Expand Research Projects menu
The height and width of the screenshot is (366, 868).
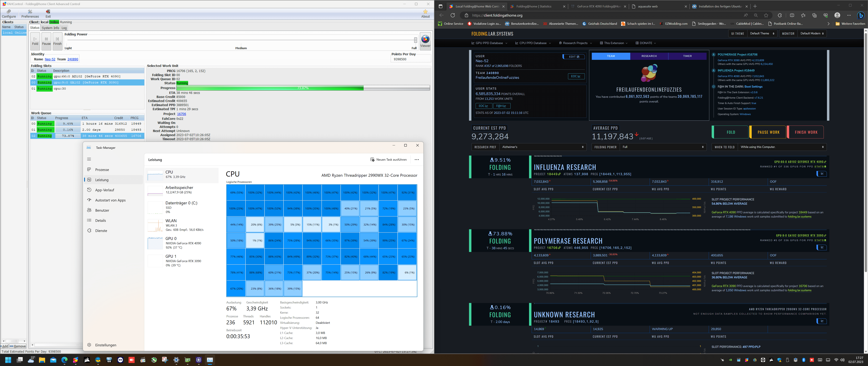point(575,43)
